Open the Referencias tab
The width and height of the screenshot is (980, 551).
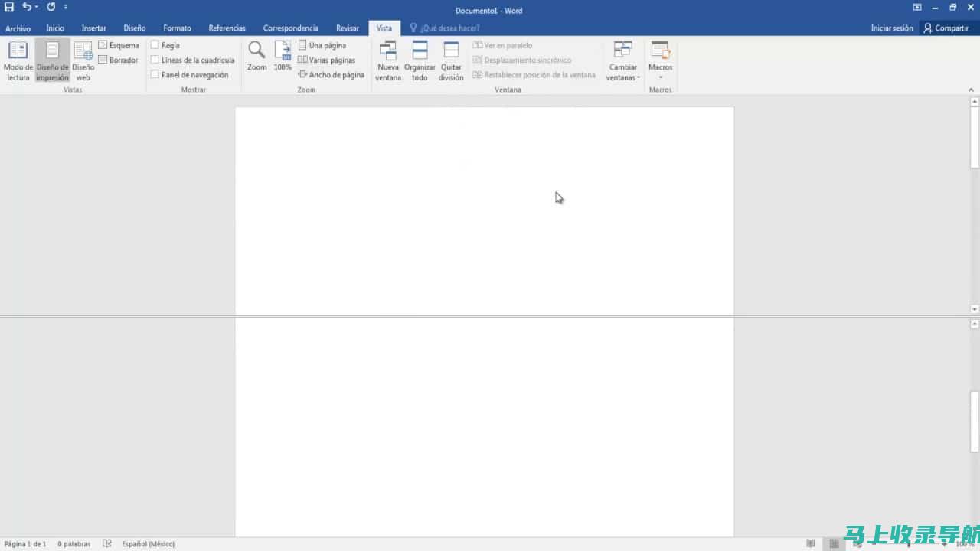point(227,28)
